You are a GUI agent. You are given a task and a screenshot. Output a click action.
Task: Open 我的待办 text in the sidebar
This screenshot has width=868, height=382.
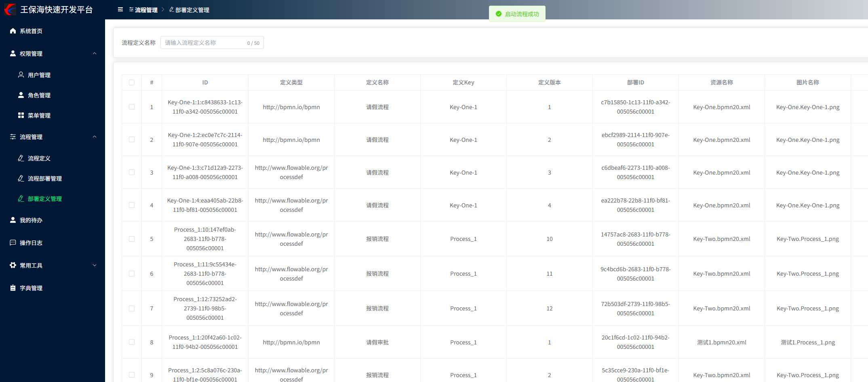click(31, 220)
